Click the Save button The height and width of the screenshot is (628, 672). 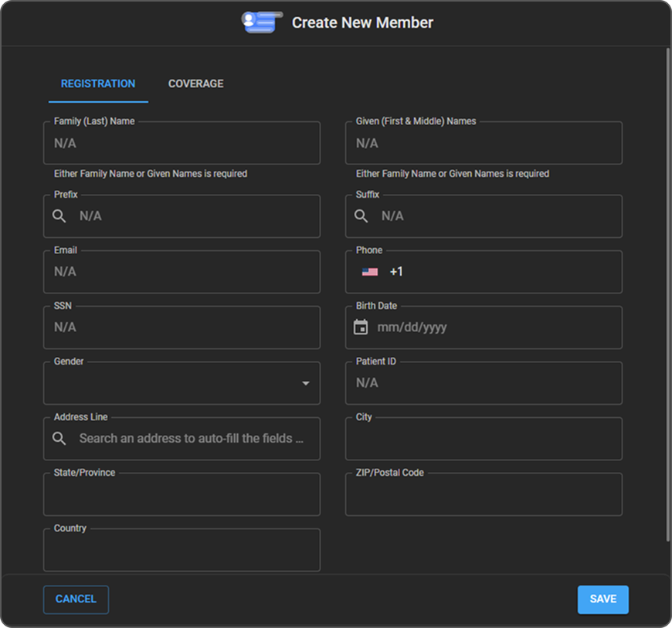click(x=603, y=599)
